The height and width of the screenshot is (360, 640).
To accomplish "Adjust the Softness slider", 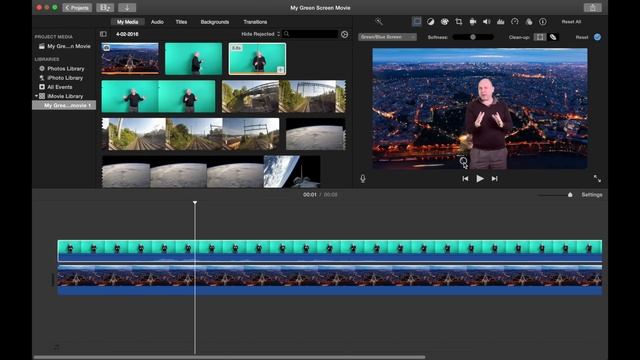I will tap(473, 37).
